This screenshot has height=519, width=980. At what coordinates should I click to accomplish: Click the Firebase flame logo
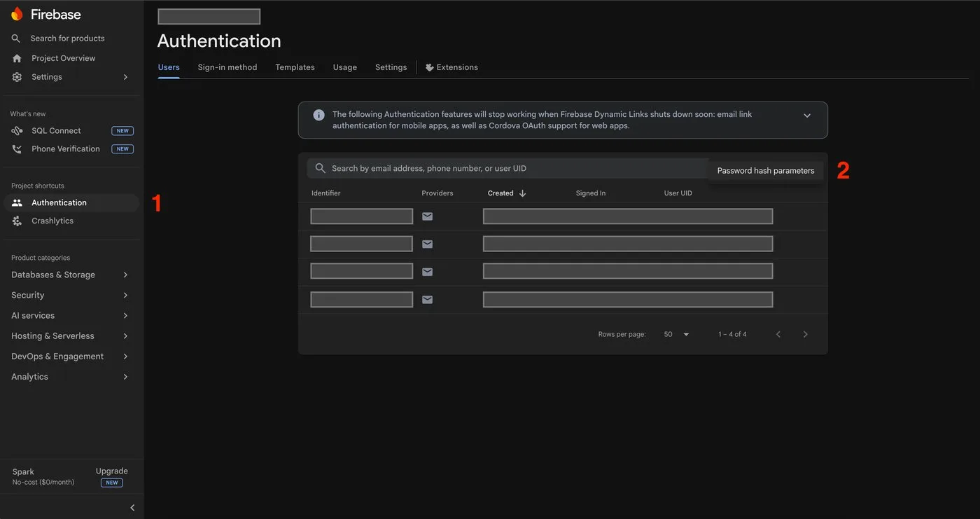coord(17,14)
